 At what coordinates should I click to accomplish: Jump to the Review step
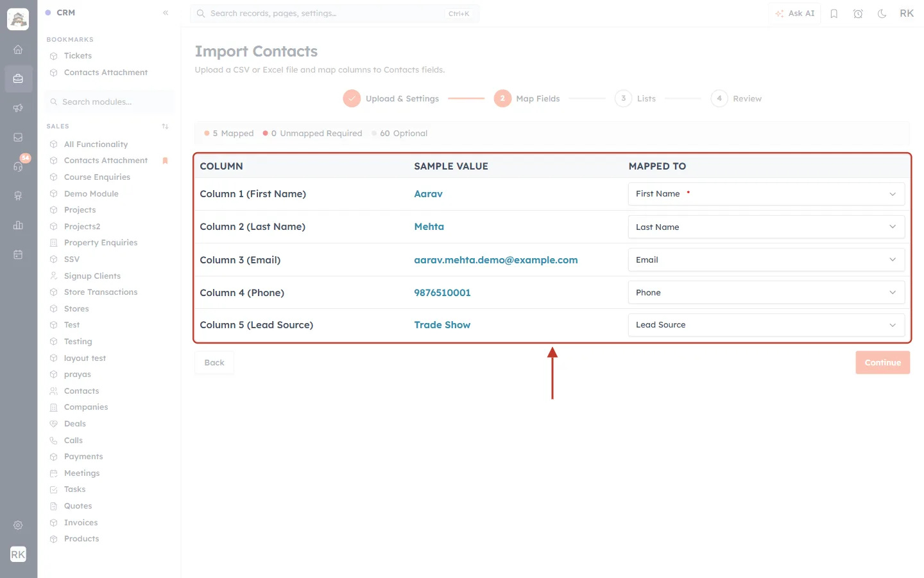pyautogui.click(x=736, y=98)
